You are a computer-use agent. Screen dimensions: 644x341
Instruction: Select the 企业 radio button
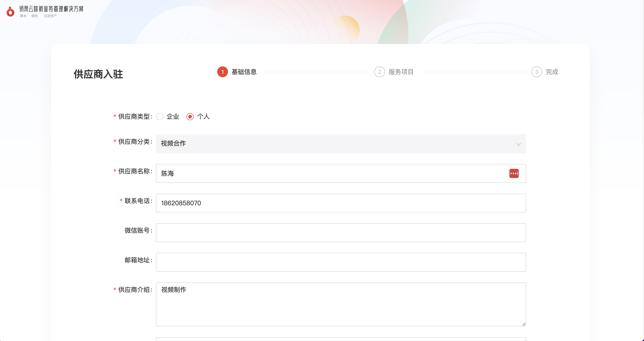pos(160,117)
